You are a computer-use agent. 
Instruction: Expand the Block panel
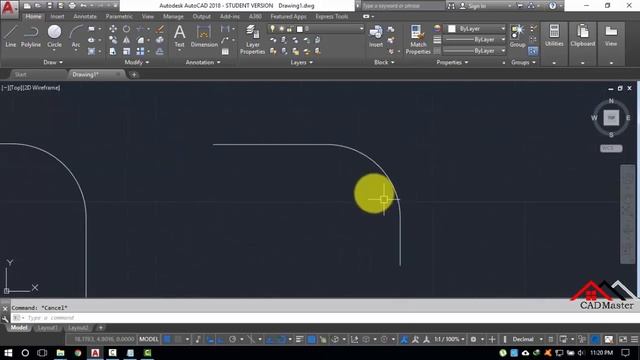click(x=384, y=62)
